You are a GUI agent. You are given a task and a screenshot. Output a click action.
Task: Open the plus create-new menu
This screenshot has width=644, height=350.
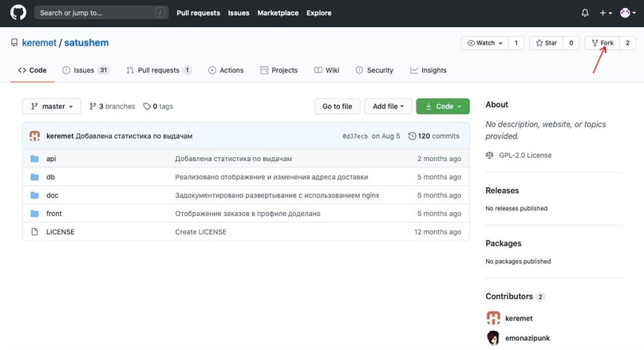(606, 13)
